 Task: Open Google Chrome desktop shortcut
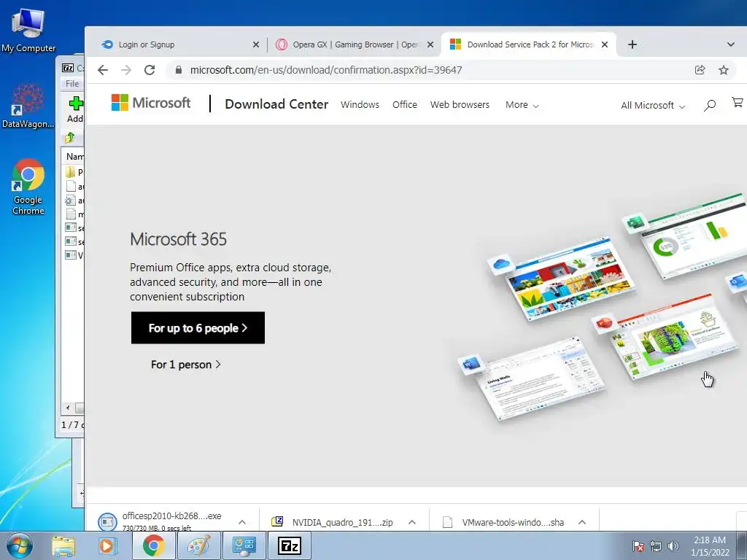tap(28, 187)
